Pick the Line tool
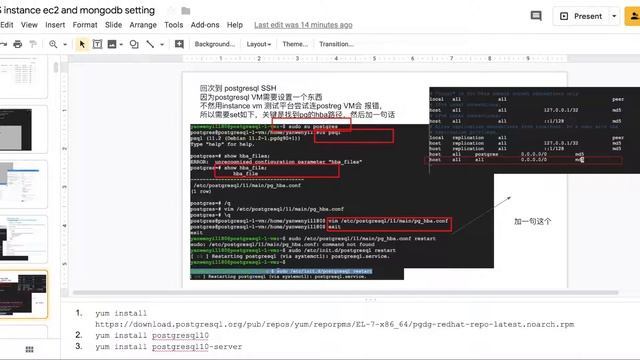Image resolution: width=640 pixels, height=360 pixels. point(150,44)
